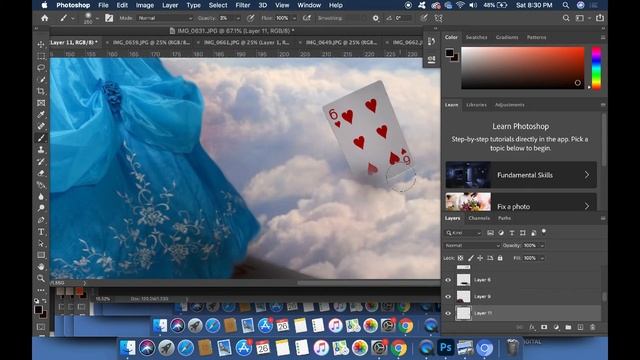
Task: Create a new layer group
Action: pyautogui.click(x=568, y=327)
